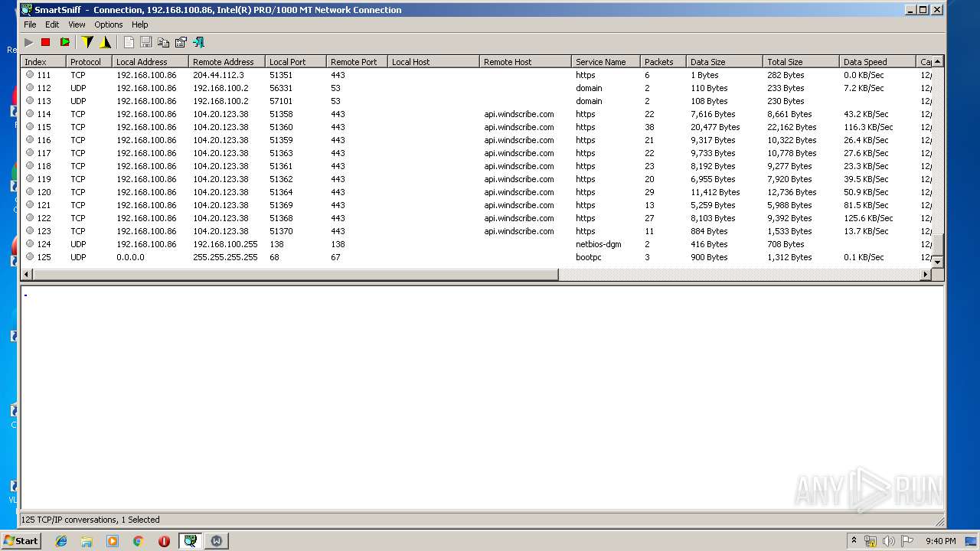980x551 pixels.
Task: Sort by Remote Port column header
Action: tap(357, 62)
